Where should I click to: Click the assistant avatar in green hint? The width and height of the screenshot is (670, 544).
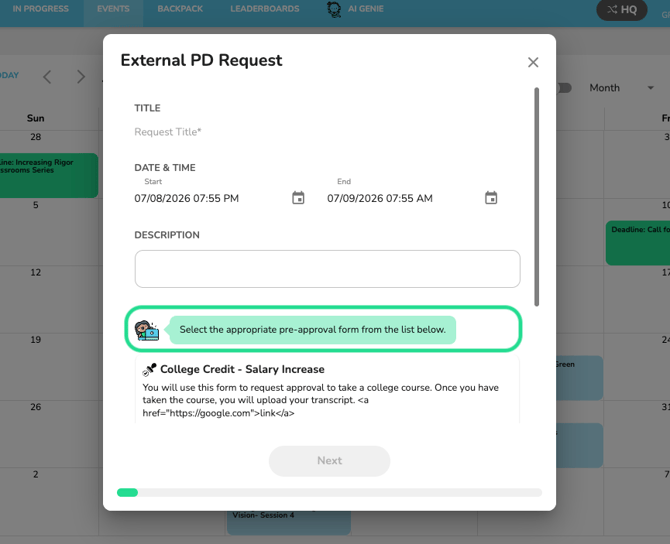point(147,330)
